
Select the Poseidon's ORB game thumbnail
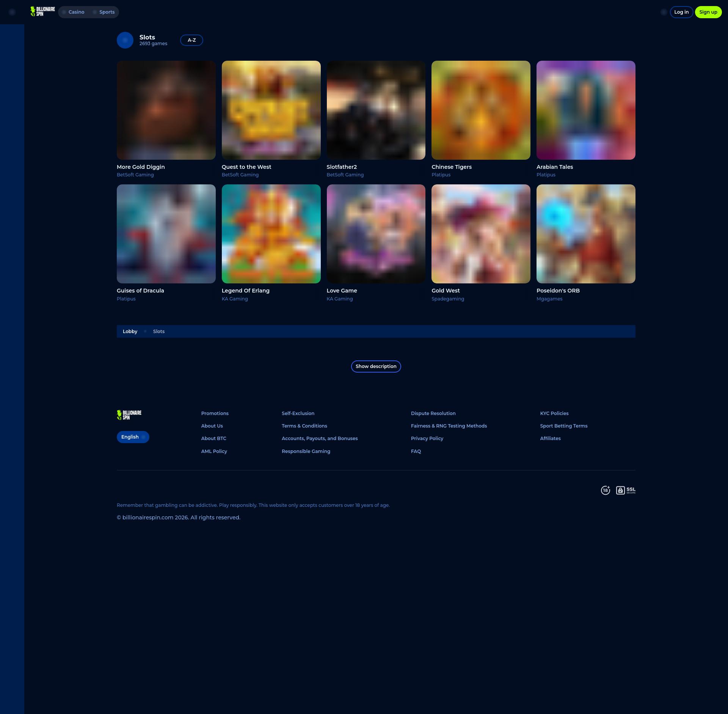click(586, 234)
